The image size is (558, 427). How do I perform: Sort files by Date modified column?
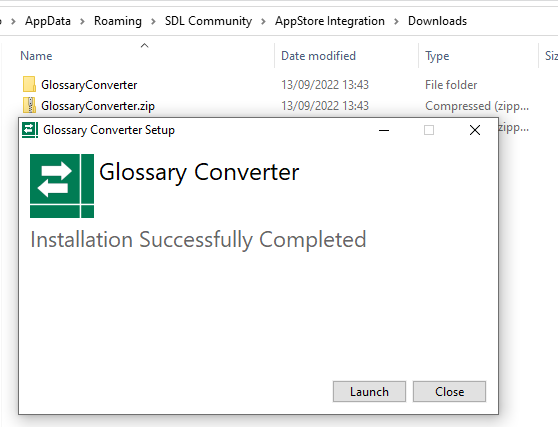[318, 56]
